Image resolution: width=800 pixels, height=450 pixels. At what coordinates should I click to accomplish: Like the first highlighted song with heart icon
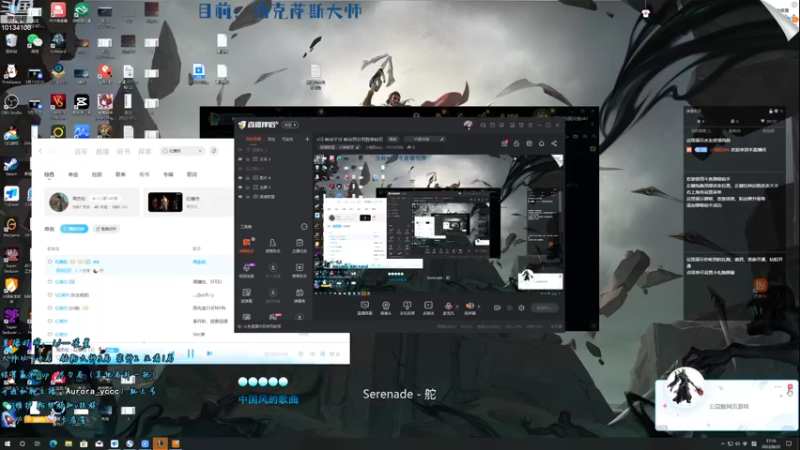pyautogui.click(x=49, y=262)
